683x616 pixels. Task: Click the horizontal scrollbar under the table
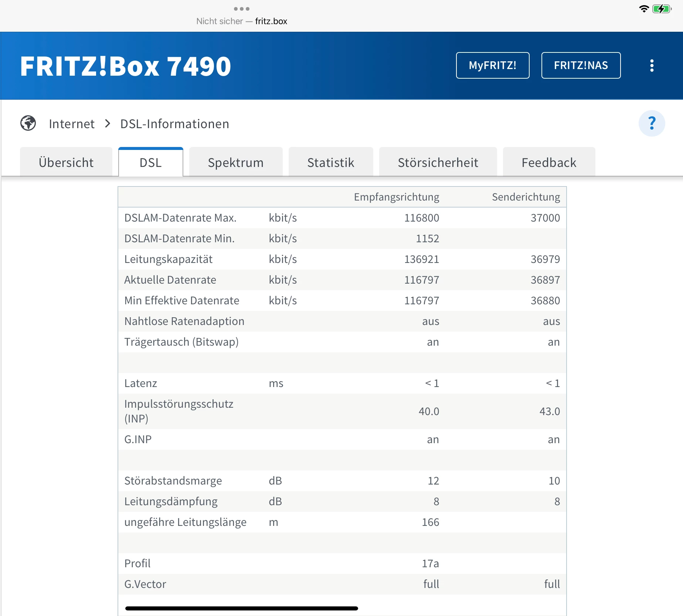(x=242, y=608)
